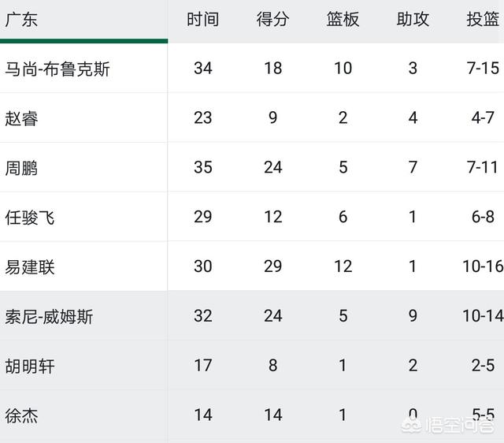Click 易建联's 29 points cell
The width and height of the screenshot is (504, 443).
[x=273, y=266]
